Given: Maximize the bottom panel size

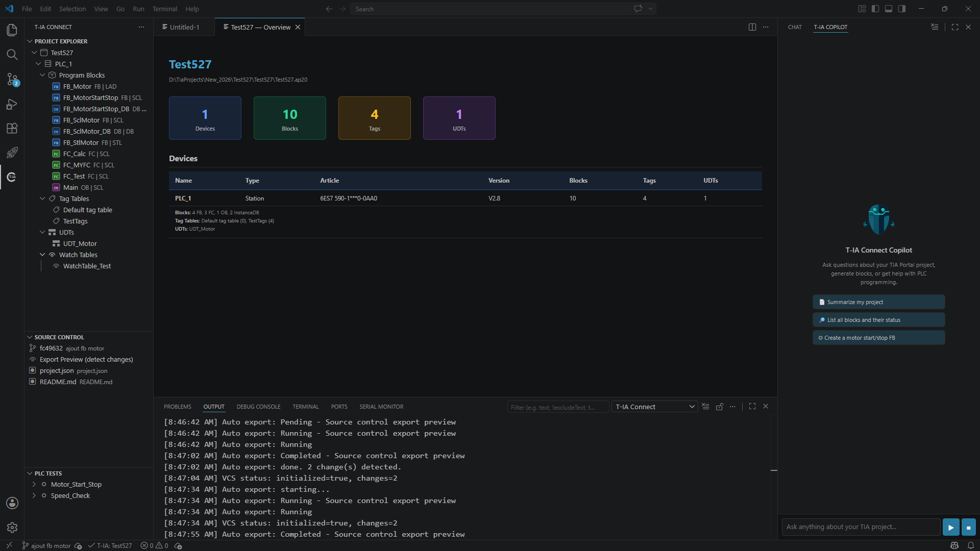Looking at the screenshot, I should 752,407.
